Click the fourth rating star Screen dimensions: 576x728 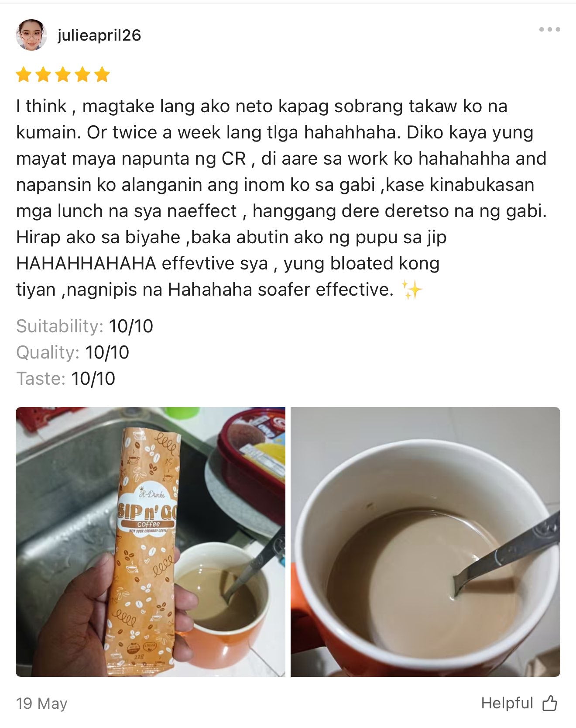pos(82,75)
